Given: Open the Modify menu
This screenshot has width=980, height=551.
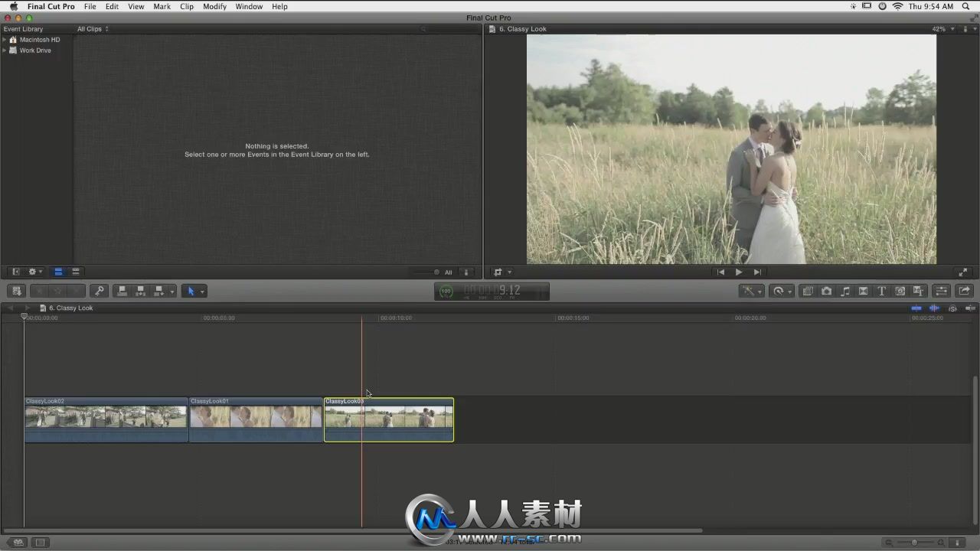Looking at the screenshot, I should [x=214, y=6].
